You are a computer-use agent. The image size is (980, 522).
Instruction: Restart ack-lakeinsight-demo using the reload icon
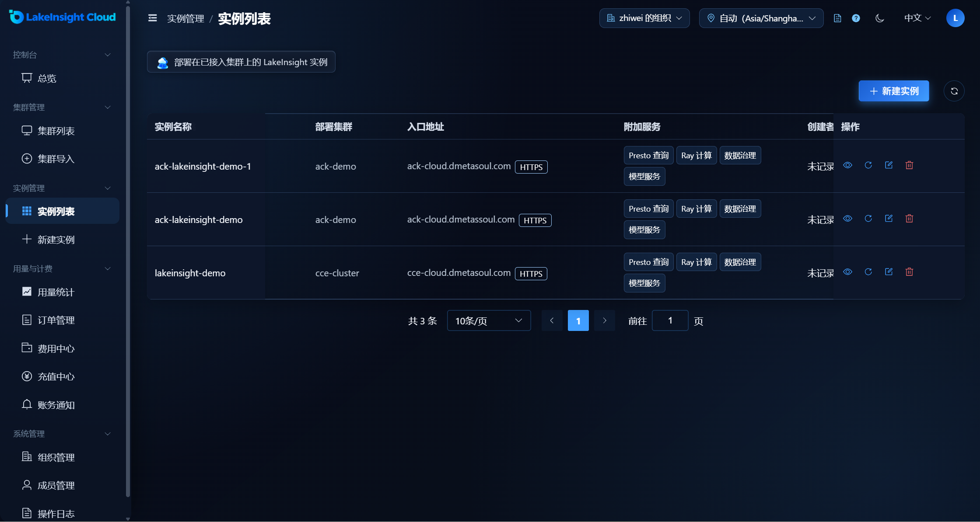[868, 219]
